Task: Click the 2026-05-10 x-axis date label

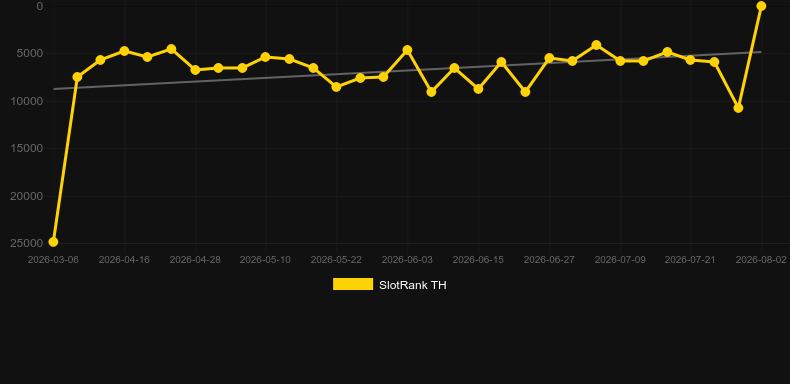Action: point(265,260)
